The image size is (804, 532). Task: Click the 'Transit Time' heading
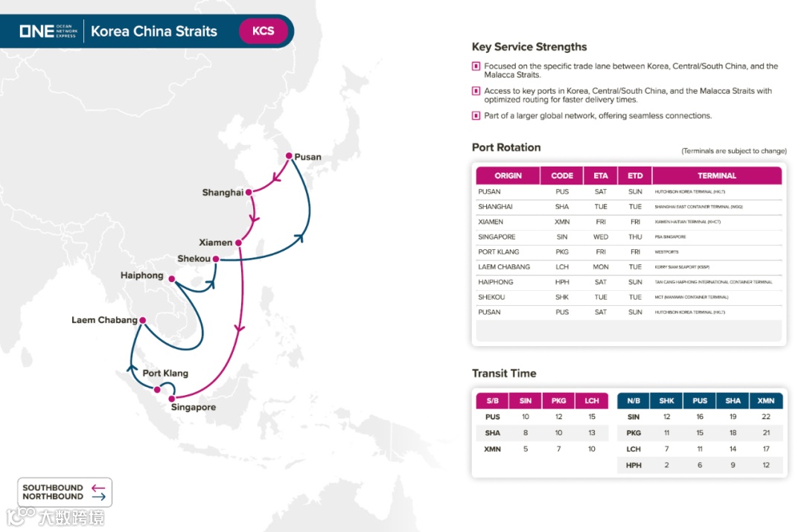[504, 373]
